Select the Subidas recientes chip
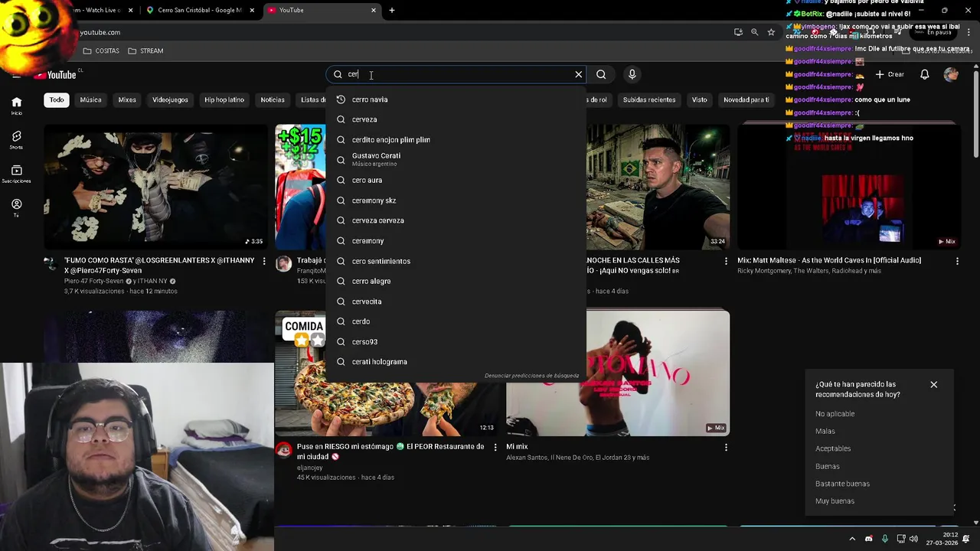The width and height of the screenshot is (980, 551). click(x=649, y=99)
